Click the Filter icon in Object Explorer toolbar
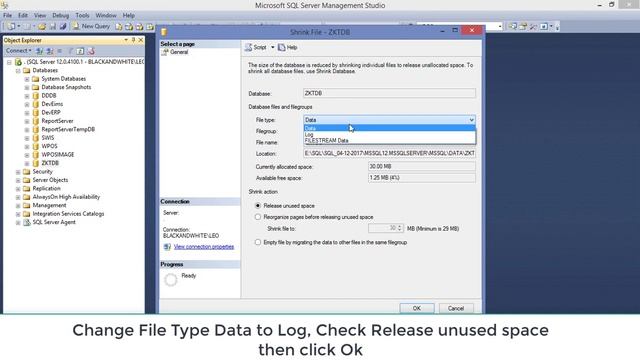Screen dimensions: 640x360 click(70, 51)
